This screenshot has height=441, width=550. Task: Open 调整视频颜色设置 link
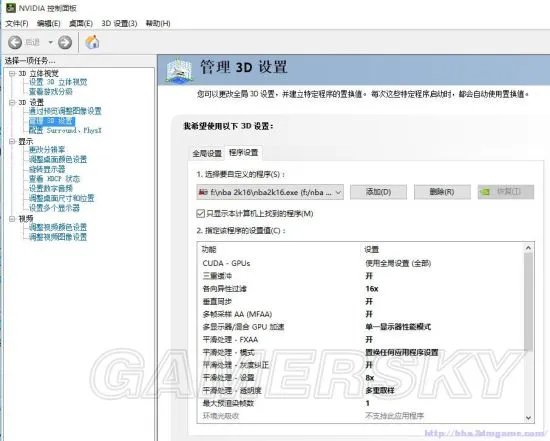pyautogui.click(x=58, y=227)
